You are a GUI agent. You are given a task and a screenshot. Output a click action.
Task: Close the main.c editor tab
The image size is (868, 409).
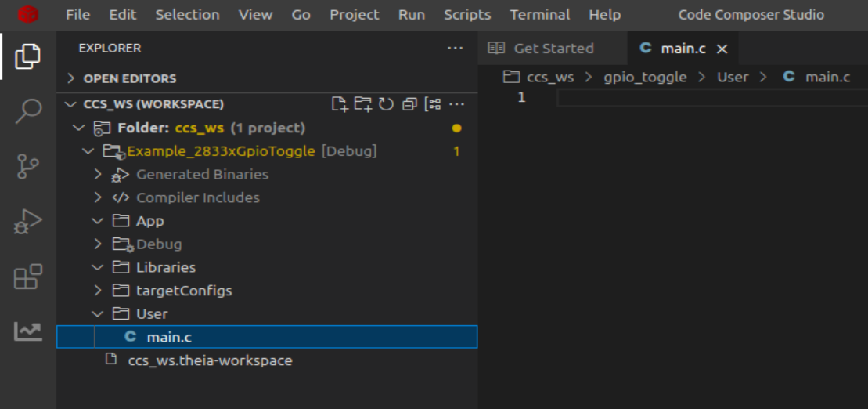pyautogui.click(x=722, y=49)
